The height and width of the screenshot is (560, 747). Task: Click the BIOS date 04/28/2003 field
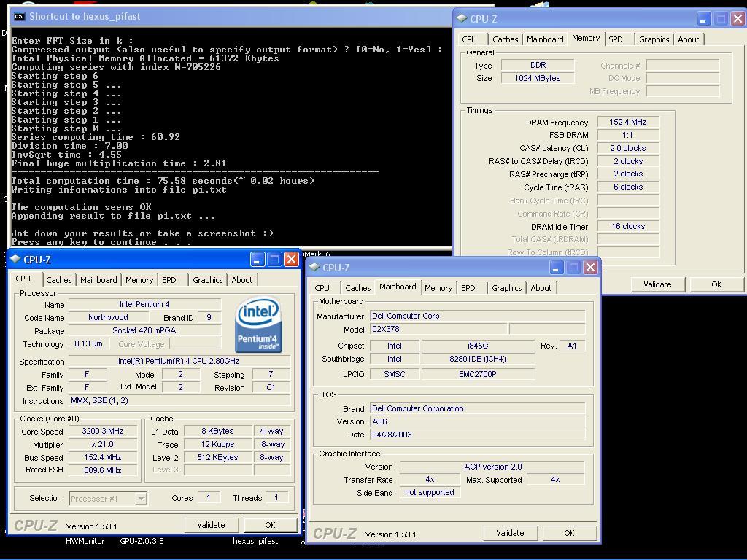(x=477, y=435)
